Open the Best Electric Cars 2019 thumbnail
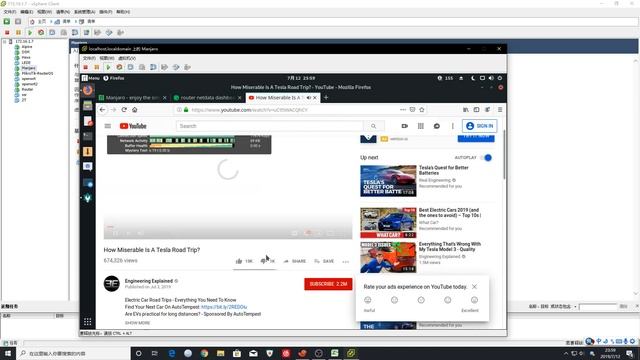This screenshot has height=360, width=640. point(388,223)
